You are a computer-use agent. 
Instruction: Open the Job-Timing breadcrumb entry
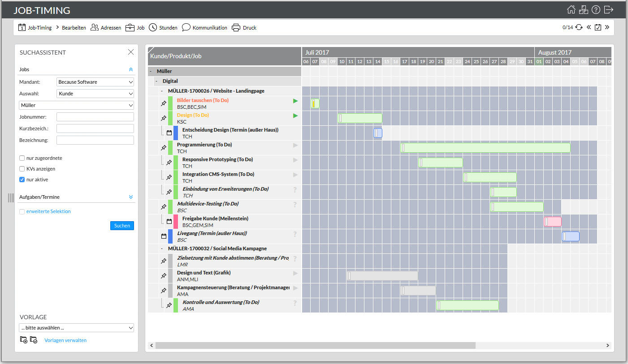click(x=39, y=27)
